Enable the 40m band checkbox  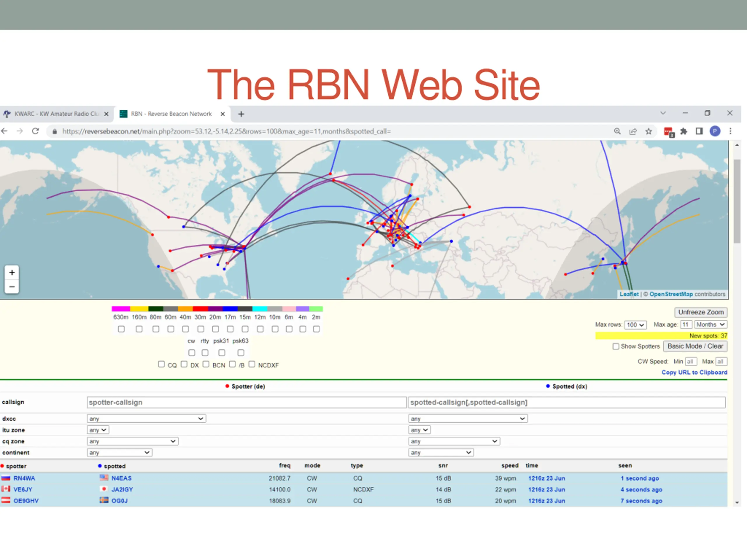point(185,329)
